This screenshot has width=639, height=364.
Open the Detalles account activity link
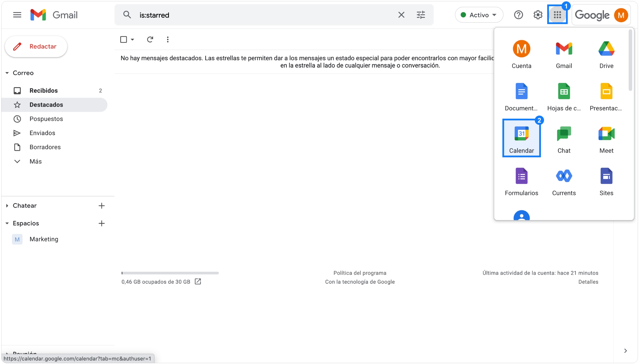pos(588,282)
